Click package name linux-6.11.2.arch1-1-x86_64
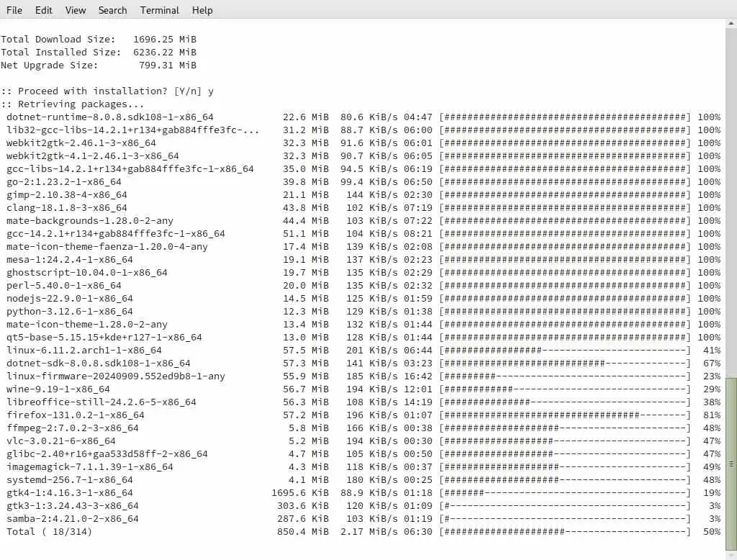 [x=83, y=351]
